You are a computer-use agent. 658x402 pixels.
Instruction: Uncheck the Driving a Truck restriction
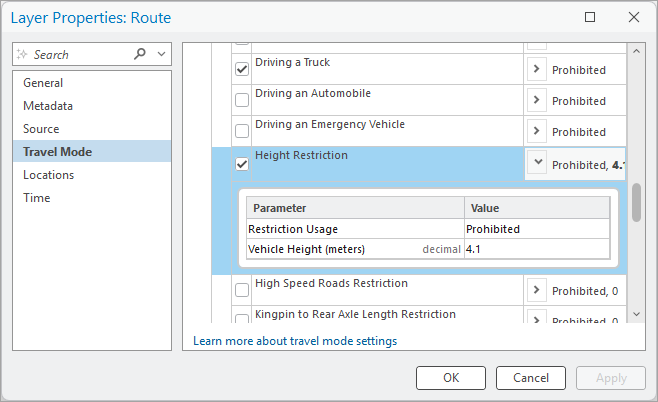click(242, 69)
